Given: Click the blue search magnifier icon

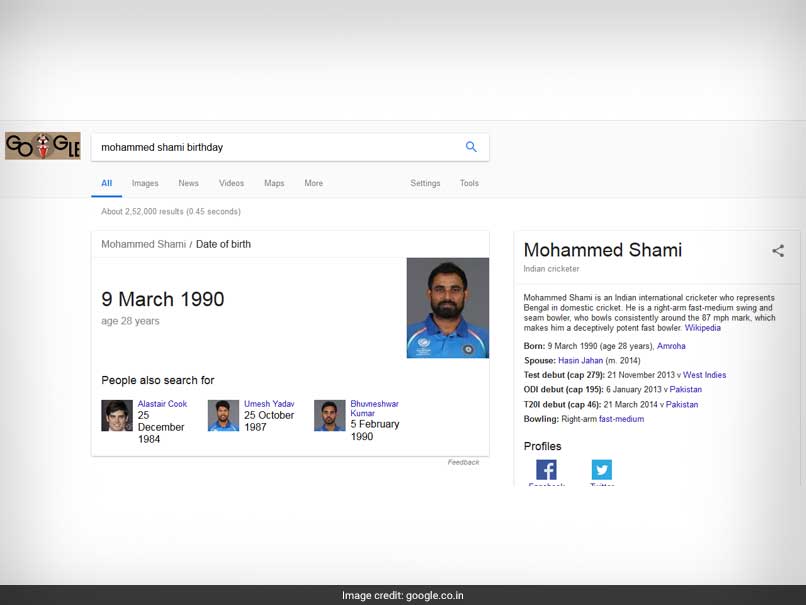Looking at the screenshot, I should pyautogui.click(x=471, y=147).
